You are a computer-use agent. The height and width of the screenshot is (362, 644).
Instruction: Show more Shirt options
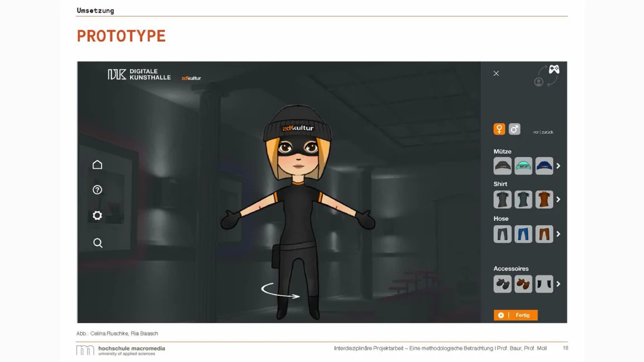558,199
